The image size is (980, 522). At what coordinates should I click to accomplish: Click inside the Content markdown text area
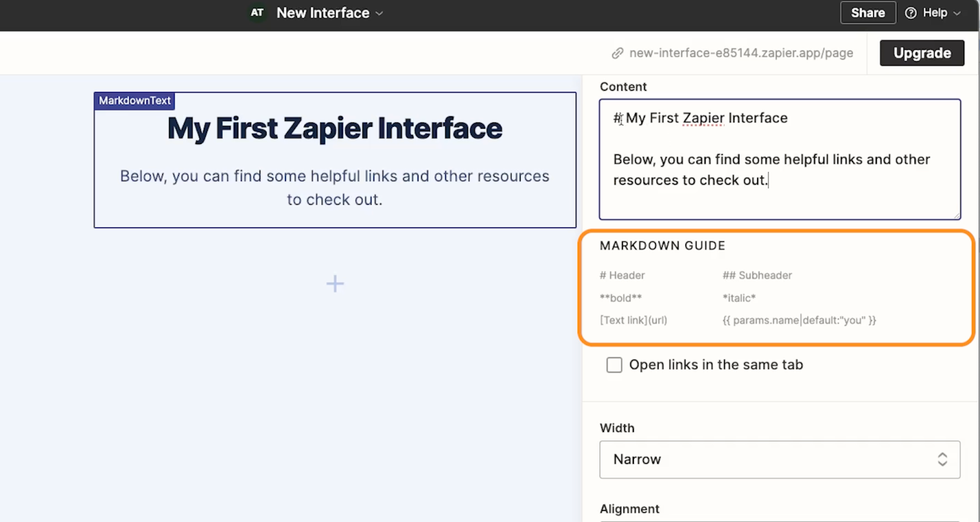pyautogui.click(x=780, y=159)
